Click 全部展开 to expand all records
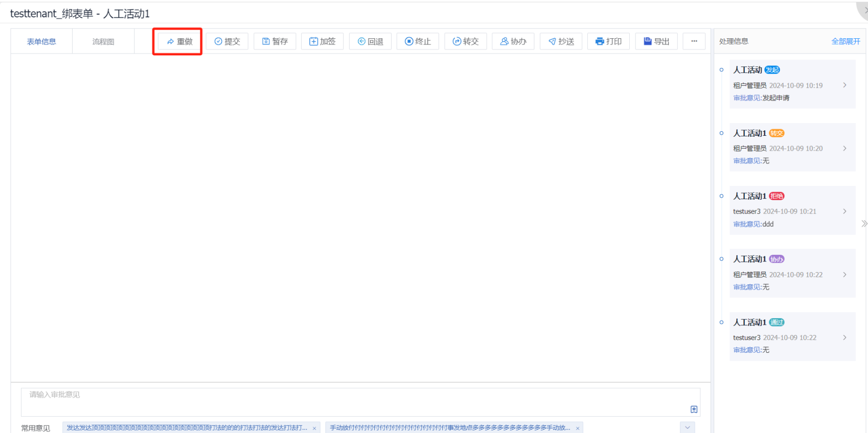 coord(846,41)
